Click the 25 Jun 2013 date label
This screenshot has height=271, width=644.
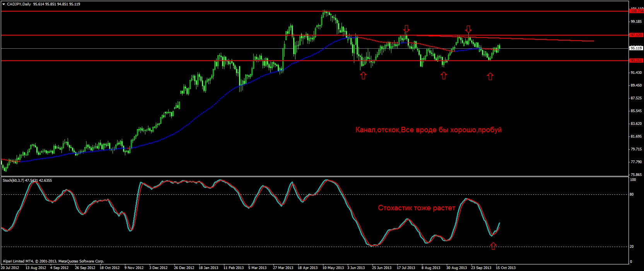coord(382,268)
